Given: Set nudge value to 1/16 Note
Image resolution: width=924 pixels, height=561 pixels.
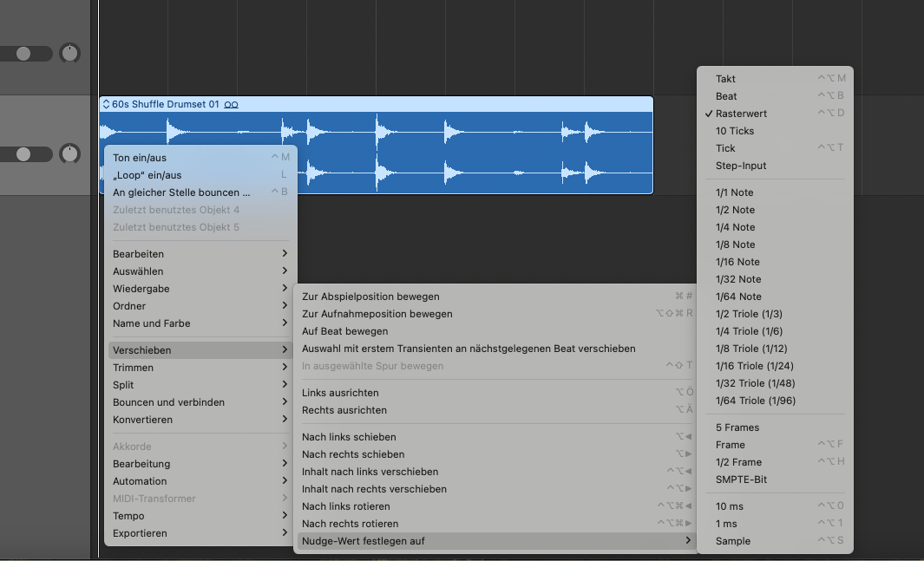Looking at the screenshot, I should [x=737, y=262].
